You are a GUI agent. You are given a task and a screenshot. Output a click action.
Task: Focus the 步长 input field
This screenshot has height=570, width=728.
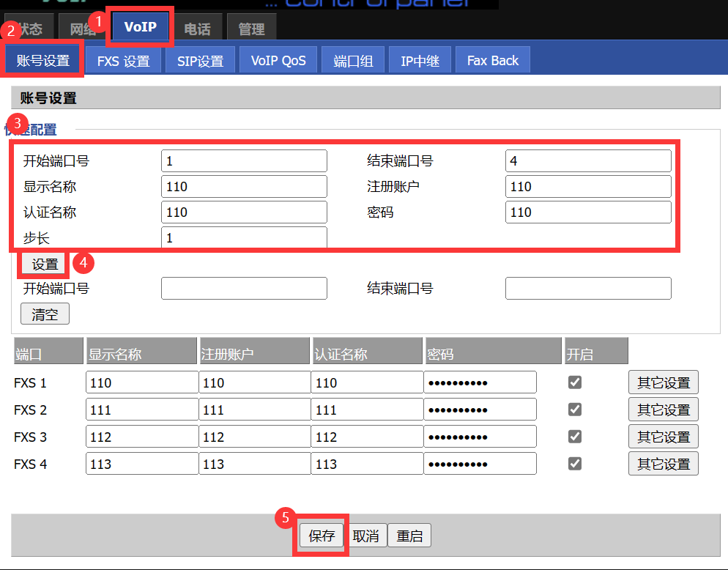[244, 238]
